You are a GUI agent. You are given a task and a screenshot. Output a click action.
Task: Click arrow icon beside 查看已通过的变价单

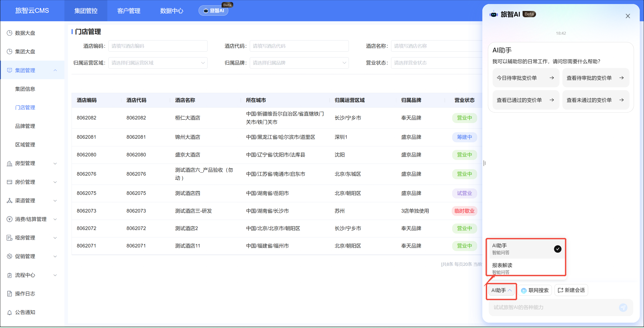tap(551, 100)
